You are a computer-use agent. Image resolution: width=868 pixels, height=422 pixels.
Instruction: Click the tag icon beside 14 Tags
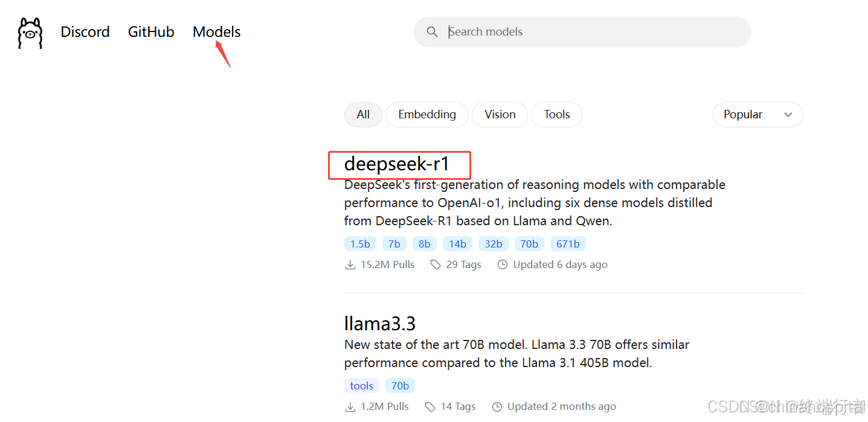click(430, 406)
